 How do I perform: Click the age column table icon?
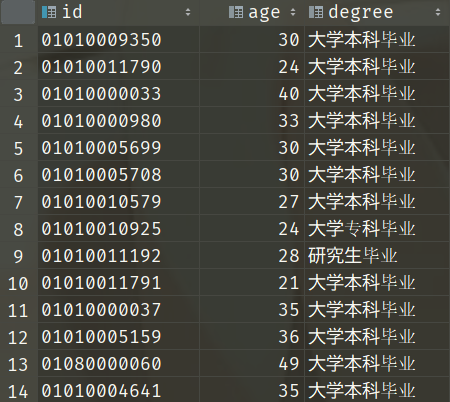click(x=236, y=12)
